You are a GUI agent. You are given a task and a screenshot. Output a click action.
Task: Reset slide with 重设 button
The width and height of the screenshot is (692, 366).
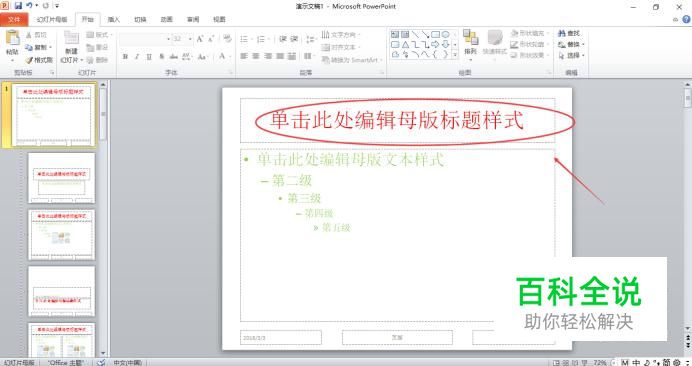point(98,47)
